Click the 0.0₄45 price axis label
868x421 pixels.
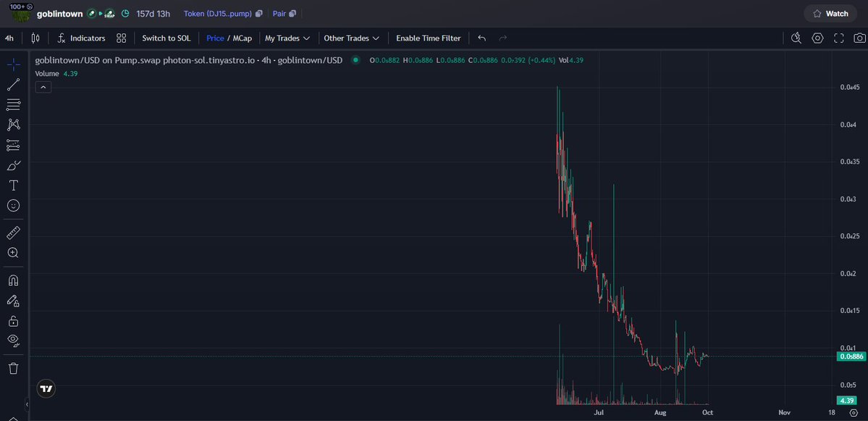[849, 87]
